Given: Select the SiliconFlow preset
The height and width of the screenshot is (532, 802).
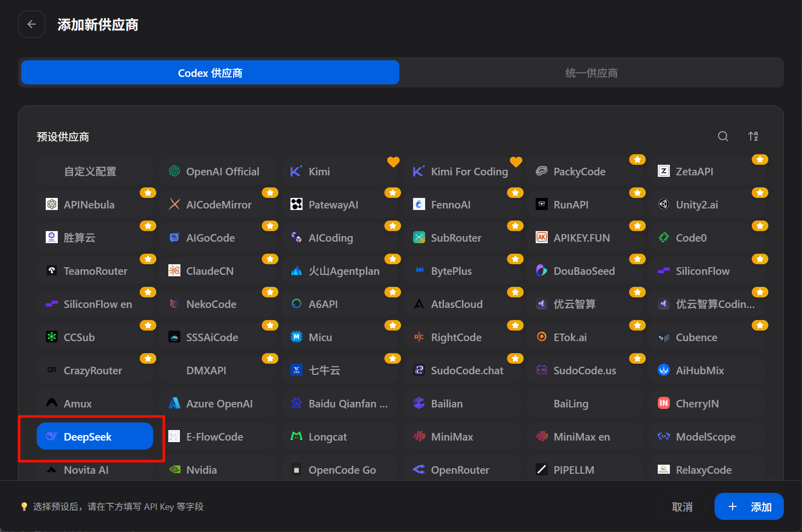Looking at the screenshot, I should coord(707,271).
